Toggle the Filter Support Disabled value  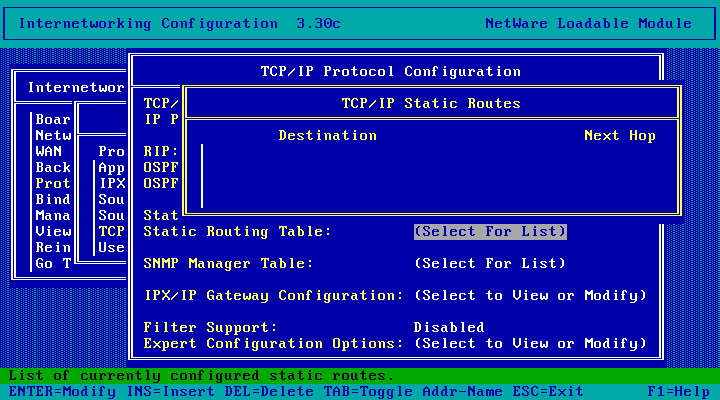449,327
